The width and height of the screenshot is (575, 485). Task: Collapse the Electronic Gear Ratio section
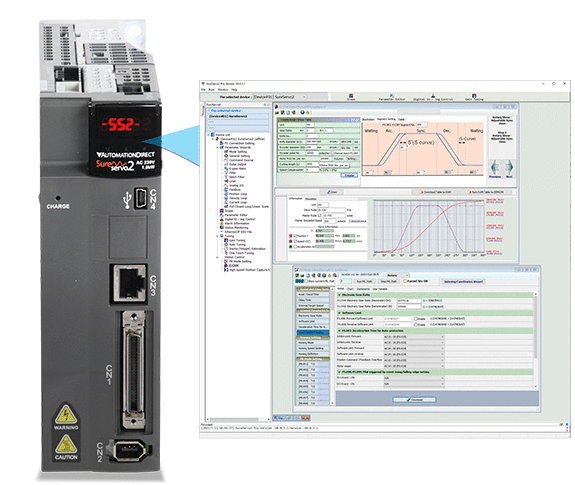339,295
